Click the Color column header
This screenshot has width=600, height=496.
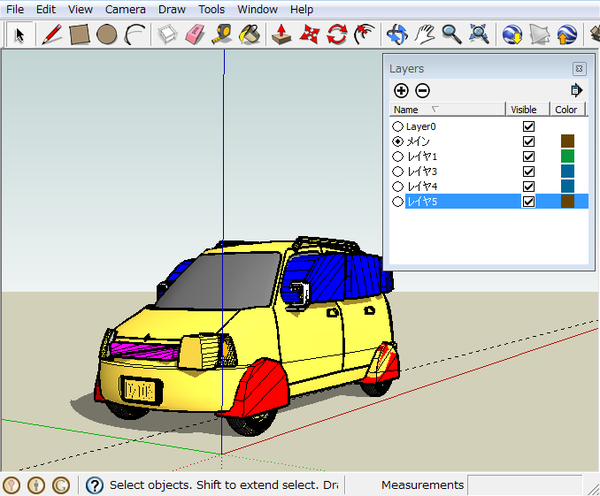[x=568, y=109]
